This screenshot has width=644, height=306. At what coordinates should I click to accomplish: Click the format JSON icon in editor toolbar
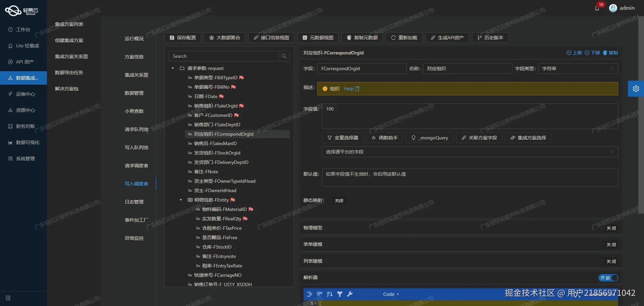310,294
